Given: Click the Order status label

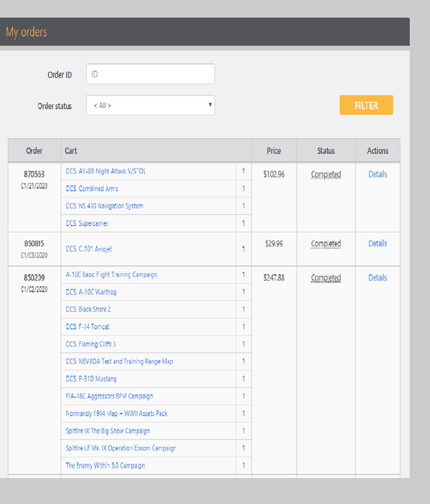Looking at the screenshot, I should point(54,106).
